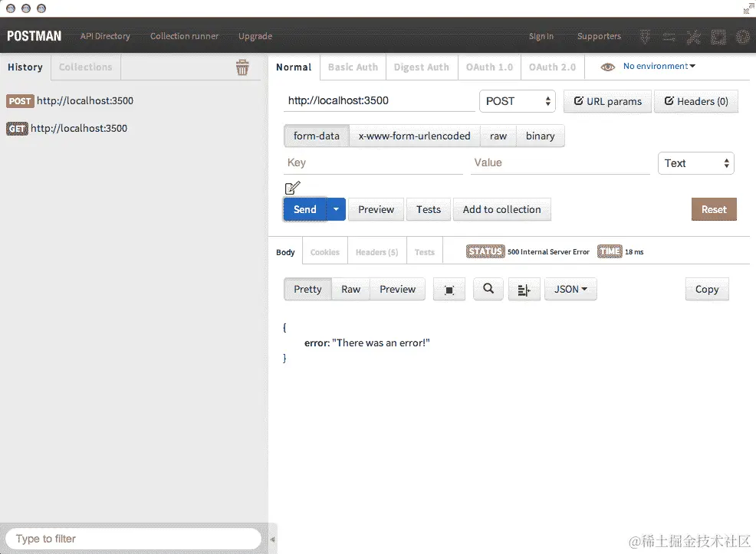The image size is (756, 554).
Task: Switch response view to Raw
Action: [350, 289]
